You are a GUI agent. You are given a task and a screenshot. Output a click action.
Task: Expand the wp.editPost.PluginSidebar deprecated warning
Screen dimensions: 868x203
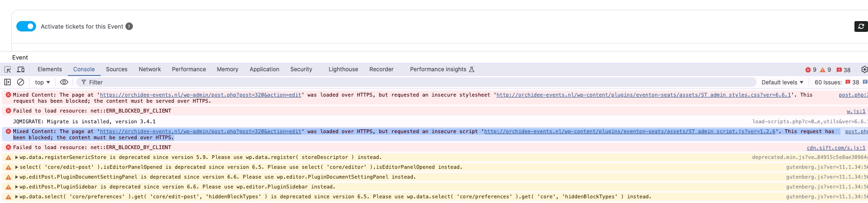pyautogui.click(x=17, y=187)
